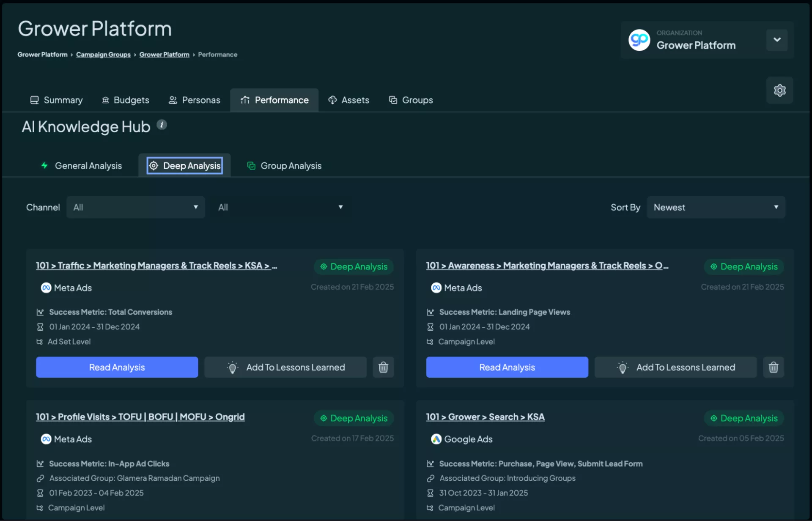This screenshot has height=521, width=812.
Task: Open 101 > Grower > Search > KSA link
Action: click(485, 417)
